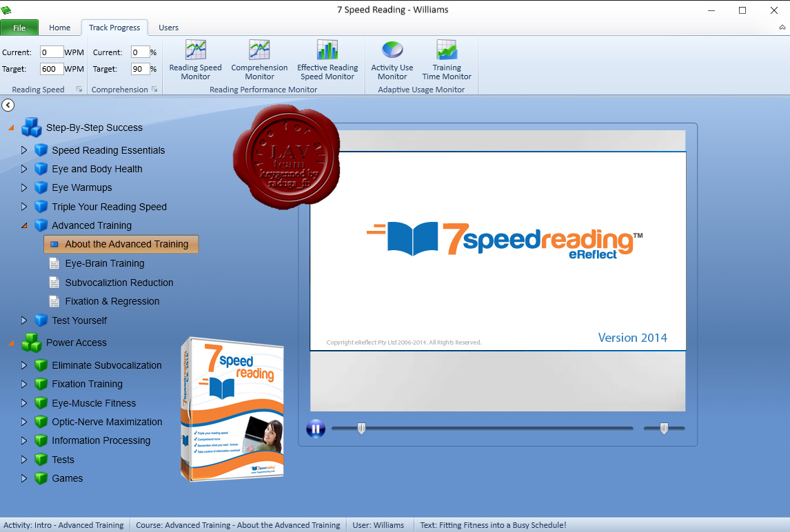The image size is (790, 532).
Task: Expand the Eliminate Subvocalization node
Action: pos(23,365)
